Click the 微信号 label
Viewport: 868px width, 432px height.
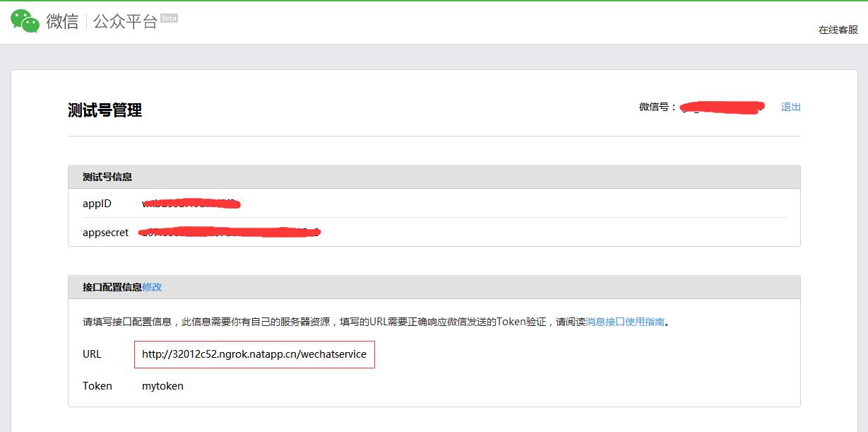click(658, 107)
